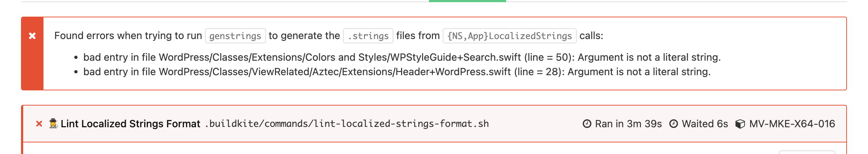Screen dimensions: 868x154
Task: Click the box agent icon before MV-MKE-X64-016
Action: click(x=740, y=124)
